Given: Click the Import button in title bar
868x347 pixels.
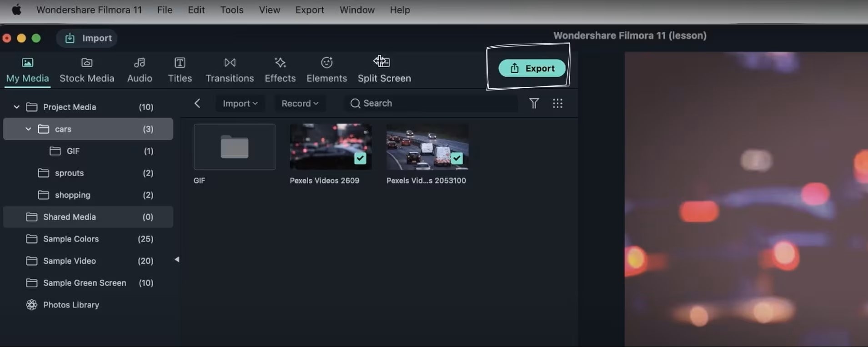Looking at the screenshot, I should click(87, 38).
